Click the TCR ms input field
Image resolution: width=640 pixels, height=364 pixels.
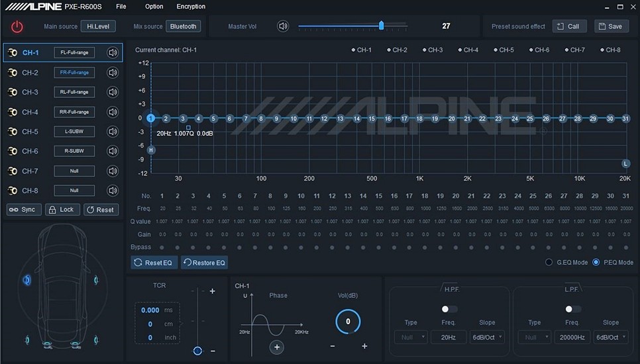tap(150, 310)
